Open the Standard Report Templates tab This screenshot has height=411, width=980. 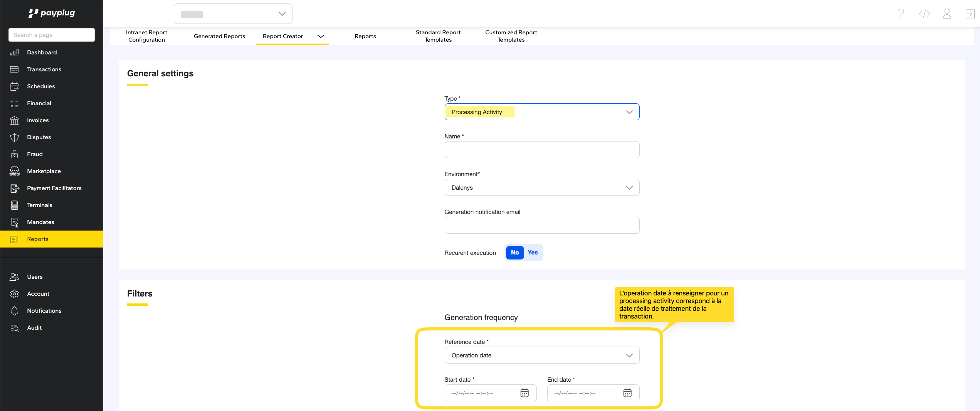[x=438, y=36]
